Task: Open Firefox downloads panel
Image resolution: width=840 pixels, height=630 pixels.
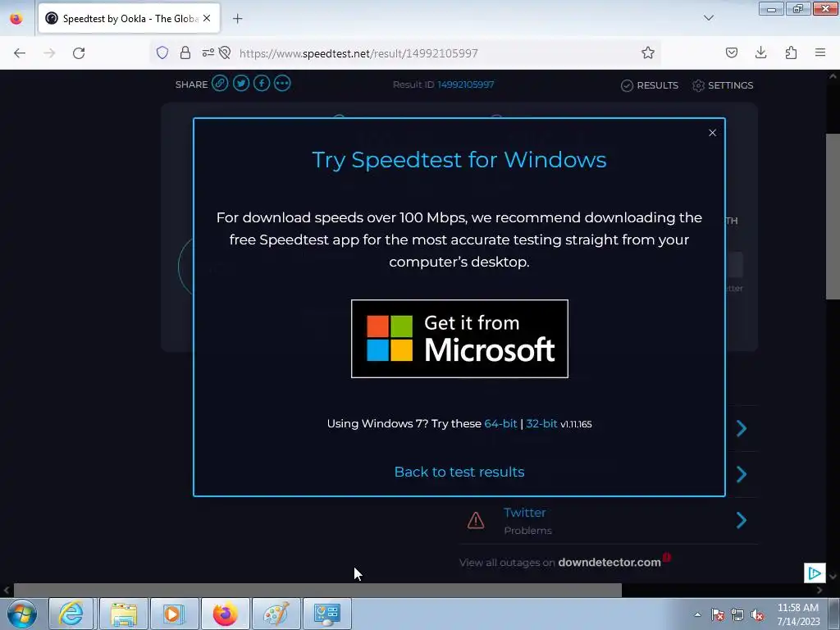Action: coord(760,52)
